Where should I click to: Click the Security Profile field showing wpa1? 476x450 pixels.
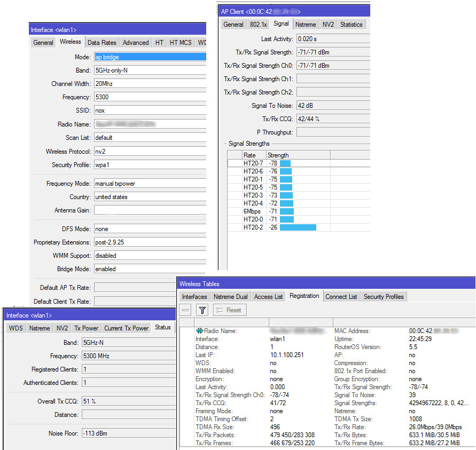[150, 165]
